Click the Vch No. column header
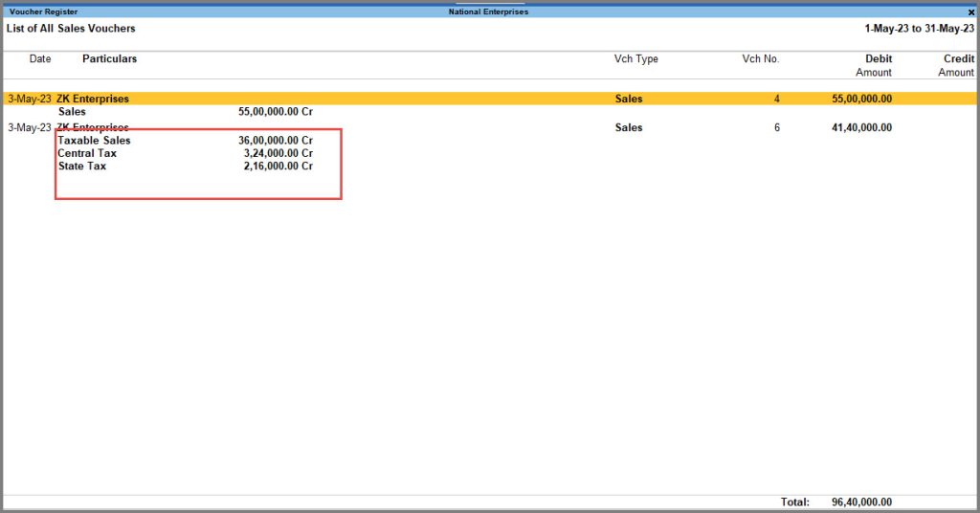The width and height of the screenshot is (980, 513). tap(761, 58)
